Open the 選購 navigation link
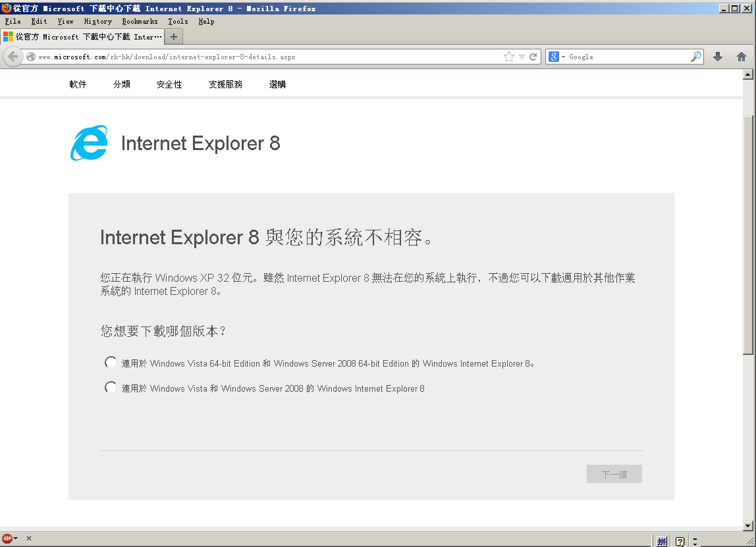Image resolution: width=756 pixels, height=547 pixels. click(x=277, y=84)
